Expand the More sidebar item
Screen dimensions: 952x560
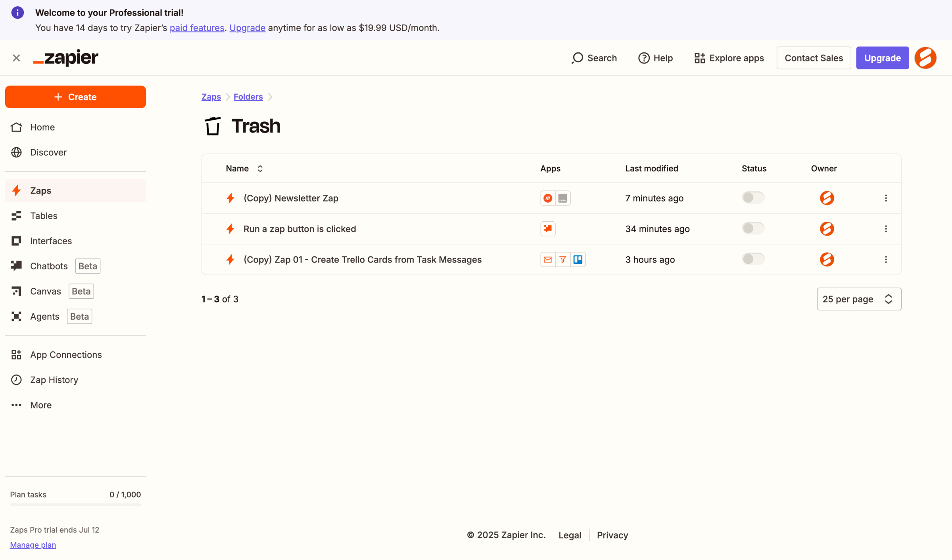[75, 405]
